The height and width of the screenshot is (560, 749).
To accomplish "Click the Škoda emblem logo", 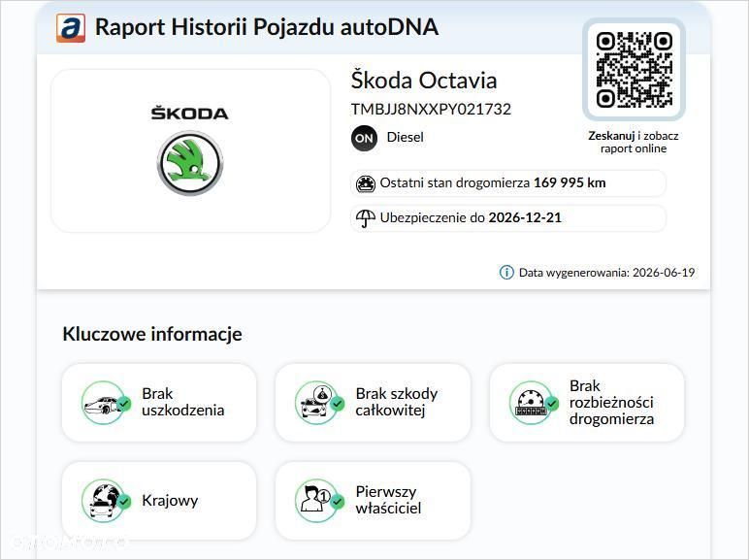I will pyautogui.click(x=190, y=163).
